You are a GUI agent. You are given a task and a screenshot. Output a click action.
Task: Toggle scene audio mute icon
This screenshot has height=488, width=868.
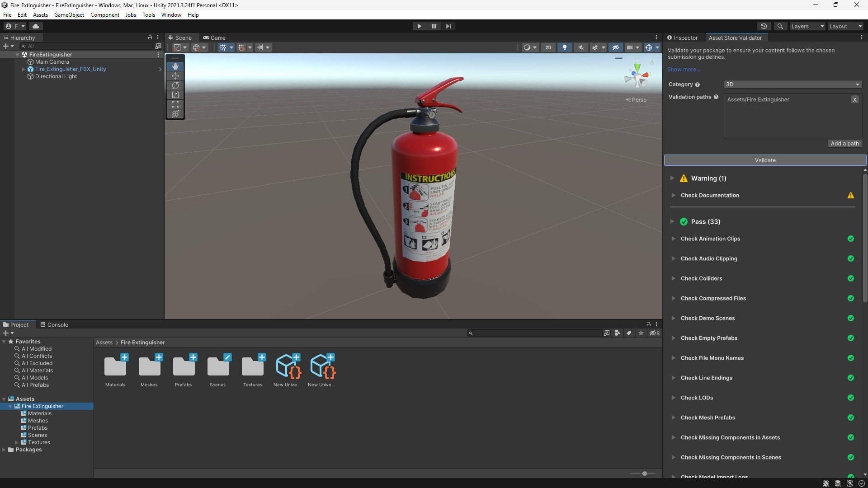pyautogui.click(x=581, y=47)
